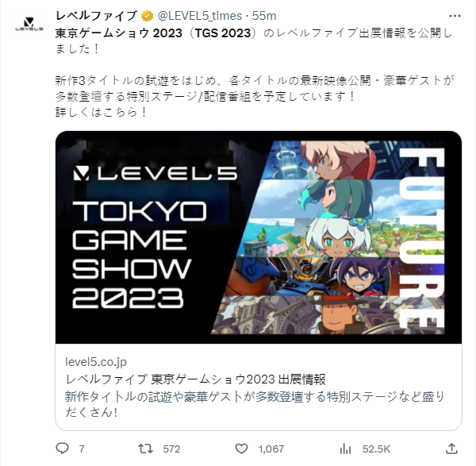Click the レベルファイブ display name
The image size is (476, 466).
96,16
